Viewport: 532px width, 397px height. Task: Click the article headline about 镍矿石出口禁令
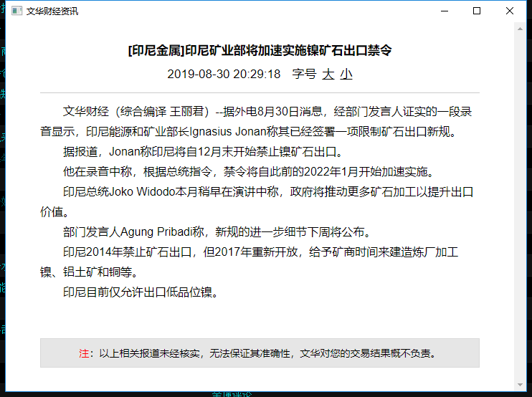tap(260, 50)
